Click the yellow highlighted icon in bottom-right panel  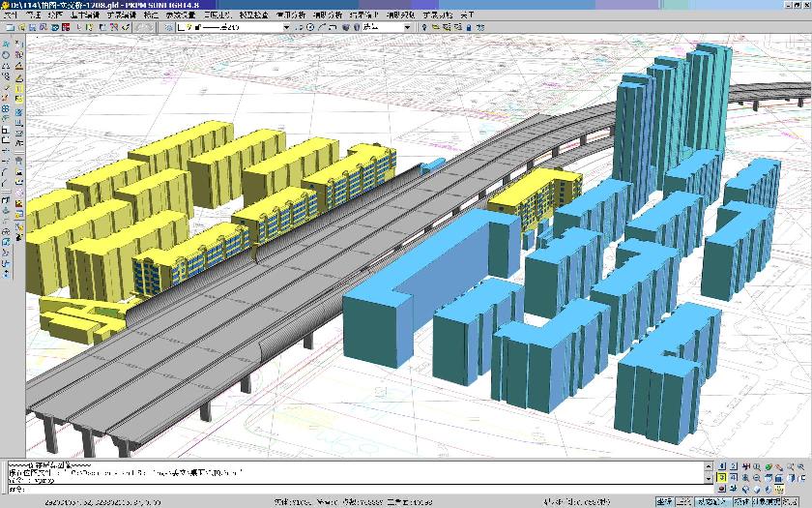(x=722, y=479)
